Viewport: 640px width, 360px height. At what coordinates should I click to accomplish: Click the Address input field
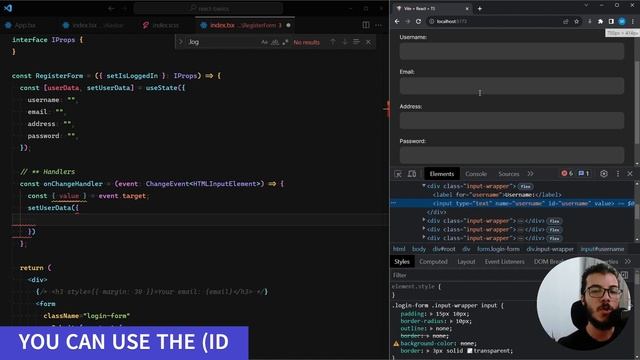coord(511,120)
